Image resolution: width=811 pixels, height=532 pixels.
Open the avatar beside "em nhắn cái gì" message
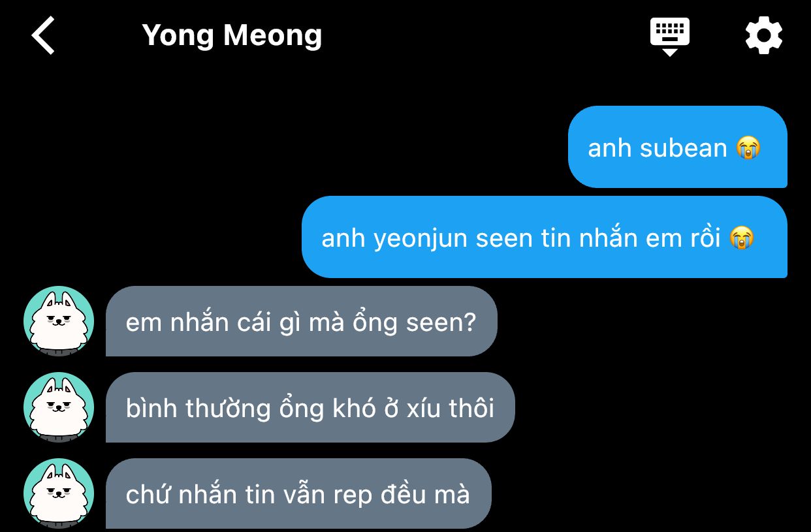(x=59, y=321)
